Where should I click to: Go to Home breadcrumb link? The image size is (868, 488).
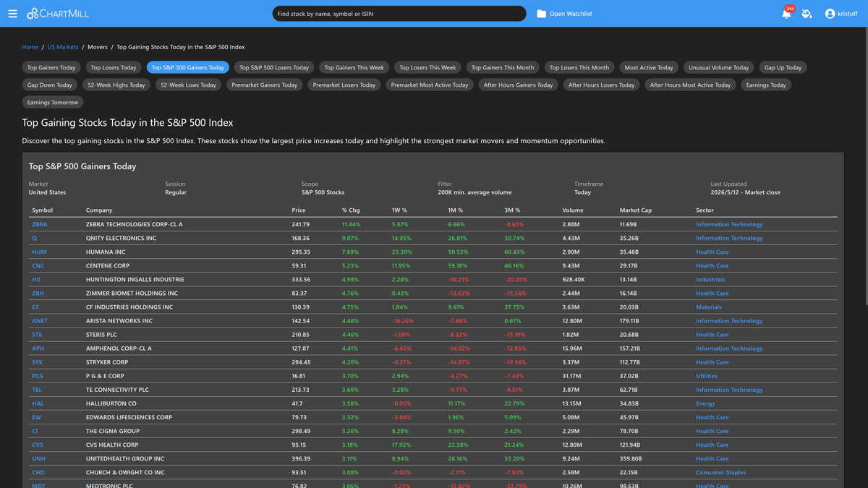[x=30, y=47]
